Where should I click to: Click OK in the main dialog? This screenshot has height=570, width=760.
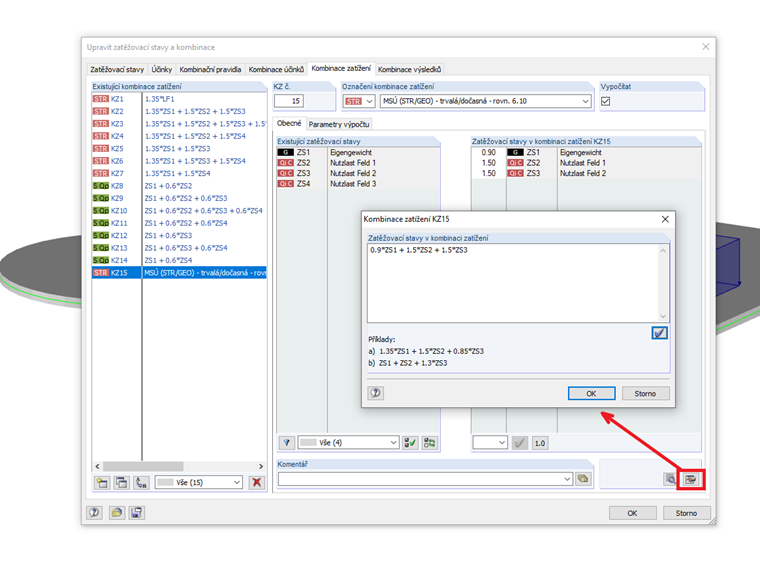point(633,513)
